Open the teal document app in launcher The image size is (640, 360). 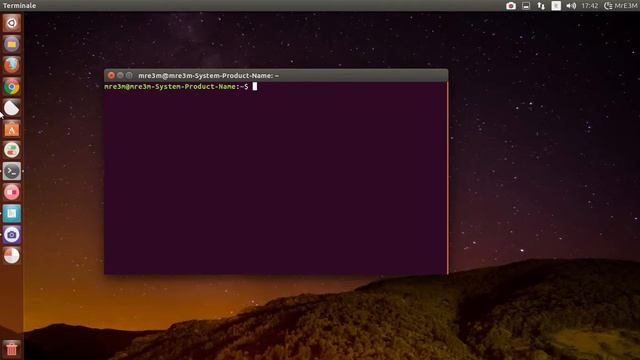pyautogui.click(x=11, y=213)
